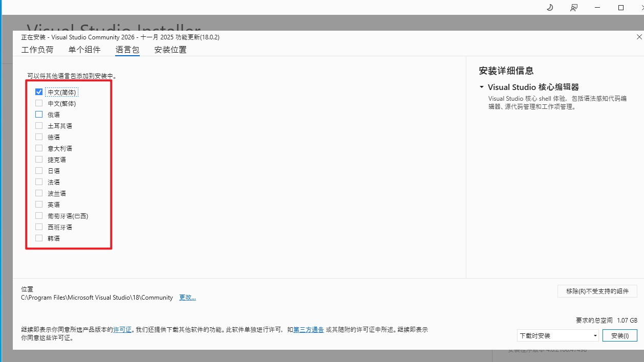Open the feedback icon beside the moon
Viewport: 644px width, 362px height.
click(574, 8)
